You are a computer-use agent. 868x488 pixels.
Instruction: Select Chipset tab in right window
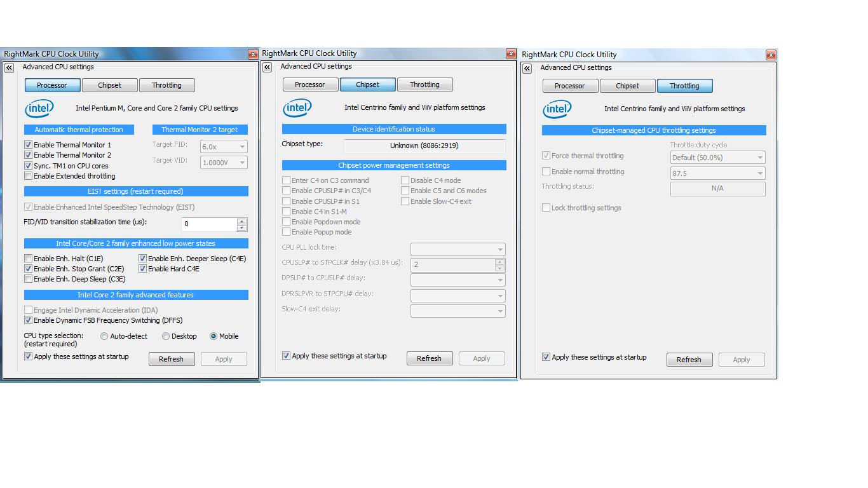(627, 86)
